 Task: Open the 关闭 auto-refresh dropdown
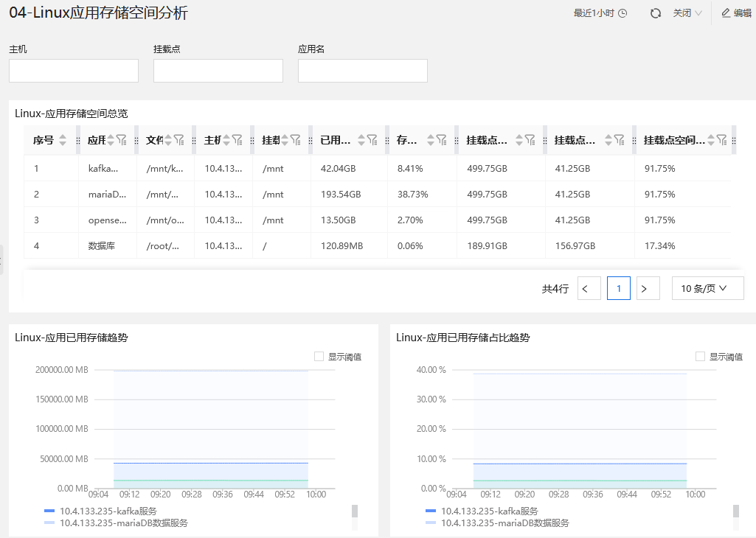point(687,13)
